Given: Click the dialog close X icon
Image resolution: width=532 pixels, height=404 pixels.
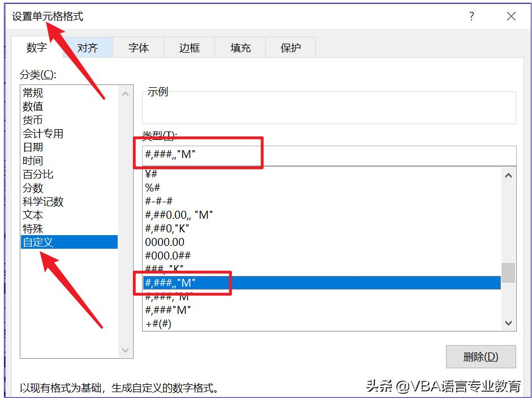Looking at the screenshot, I should (x=511, y=17).
